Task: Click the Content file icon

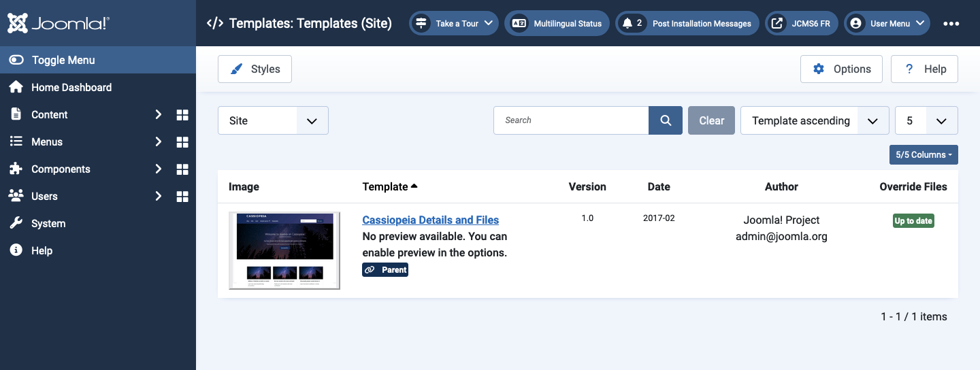Action: click(x=16, y=114)
